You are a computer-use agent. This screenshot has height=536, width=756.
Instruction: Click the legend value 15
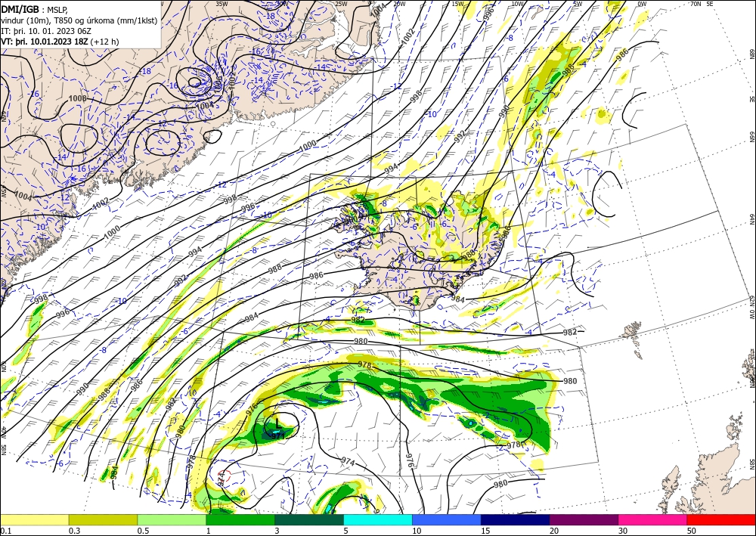pyautogui.click(x=485, y=531)
